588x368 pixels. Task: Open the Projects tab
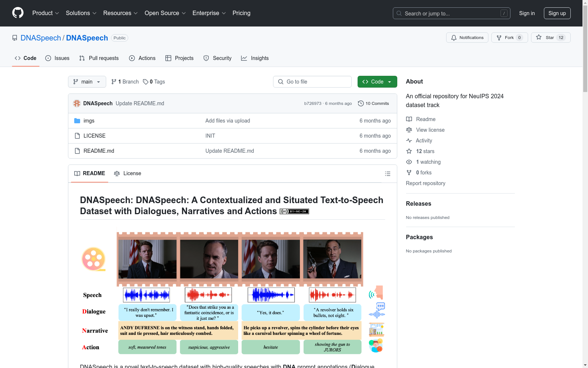coord(179,58)
